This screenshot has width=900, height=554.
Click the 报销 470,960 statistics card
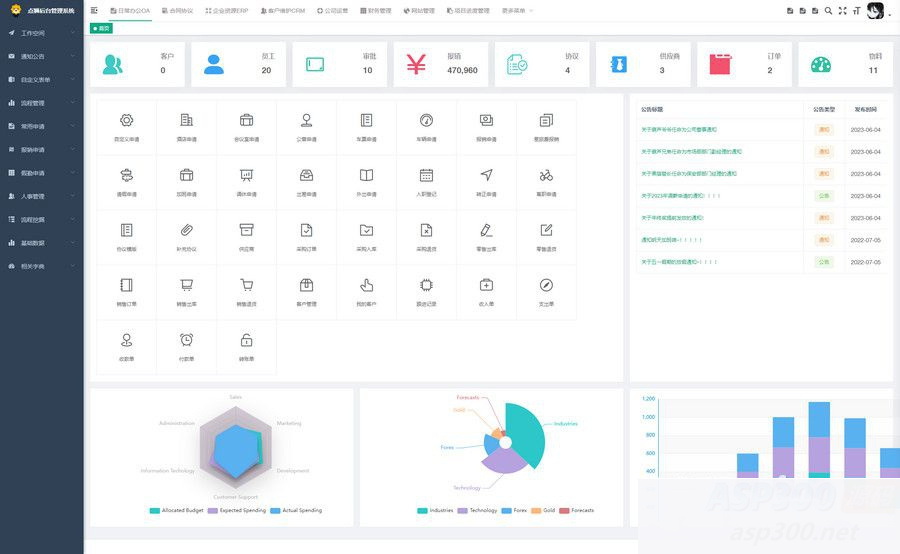pos(441,64)
